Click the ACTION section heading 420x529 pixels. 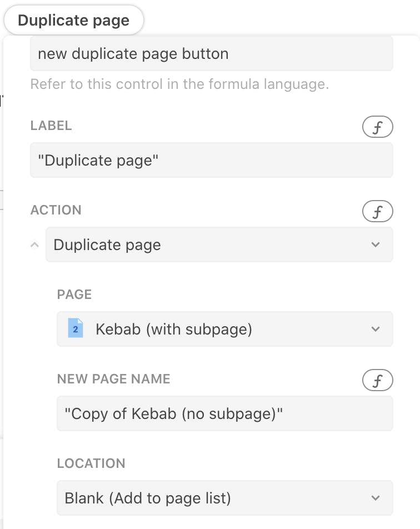tap(56, 210)
